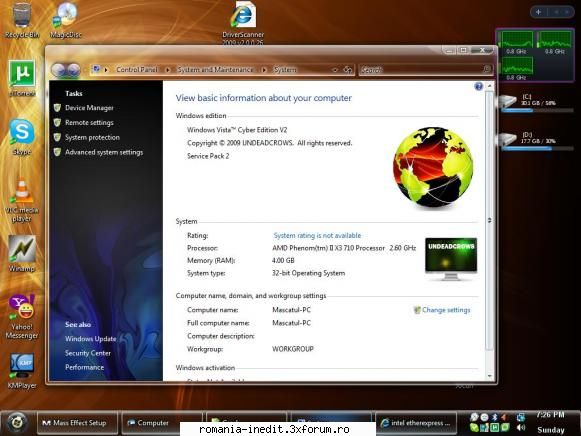
Task: Expand the arrow after System and Maintenance
Action: click(264, 70)
